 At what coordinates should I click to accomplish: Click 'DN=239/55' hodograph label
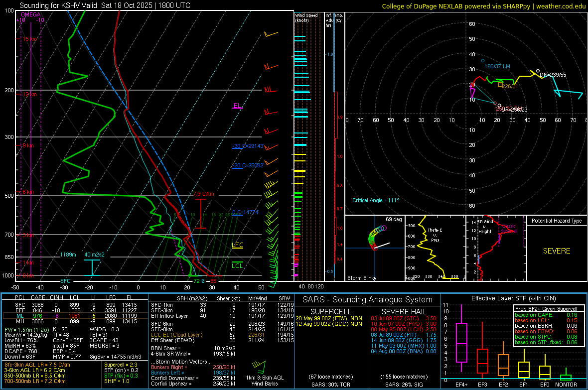tap(553, 75)
